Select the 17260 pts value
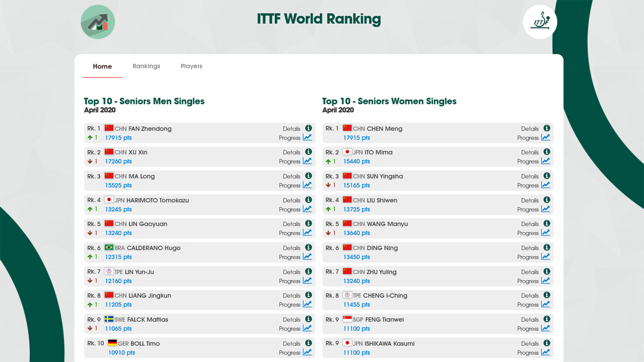 (x=118, y=161)
